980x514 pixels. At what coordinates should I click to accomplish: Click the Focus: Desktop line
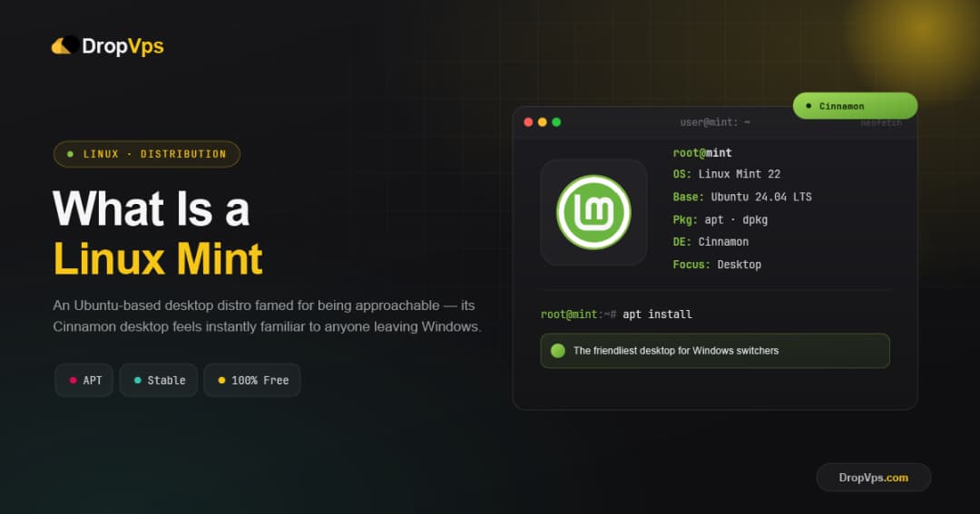click(x=717, y=265)
